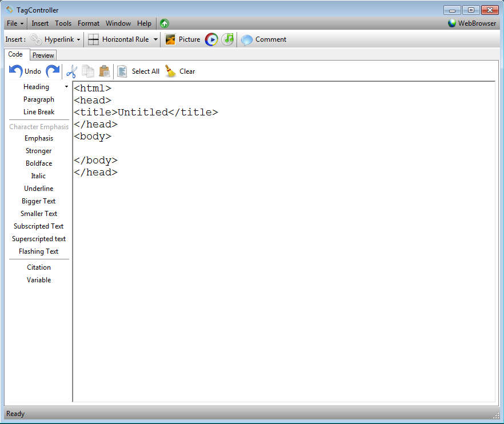This screenshot has width=504, height=424.
Task: Open the File menu
Action: [12, 23]
